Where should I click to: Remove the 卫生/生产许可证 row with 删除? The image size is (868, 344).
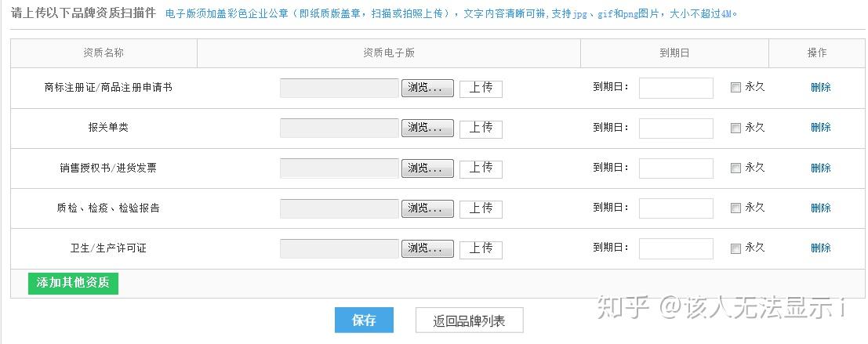820,248
